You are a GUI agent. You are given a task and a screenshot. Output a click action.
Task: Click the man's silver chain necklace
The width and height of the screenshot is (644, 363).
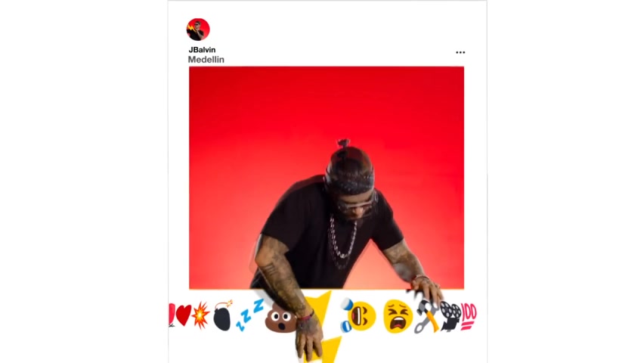point(342,243)
